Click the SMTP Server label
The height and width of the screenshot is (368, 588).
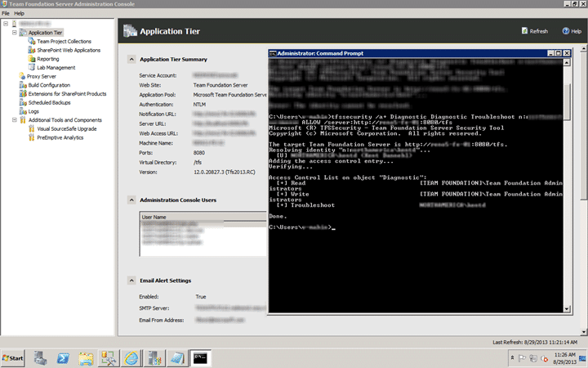(154, 308)
